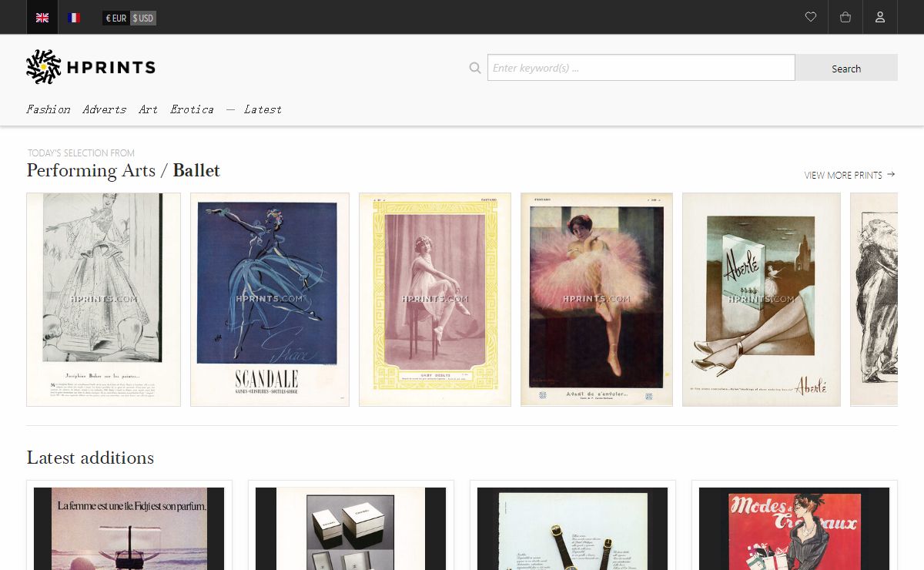Viewport: 924px width, 570px height.
Task: Open the user account icon
Action: click(x=880, y=17)
